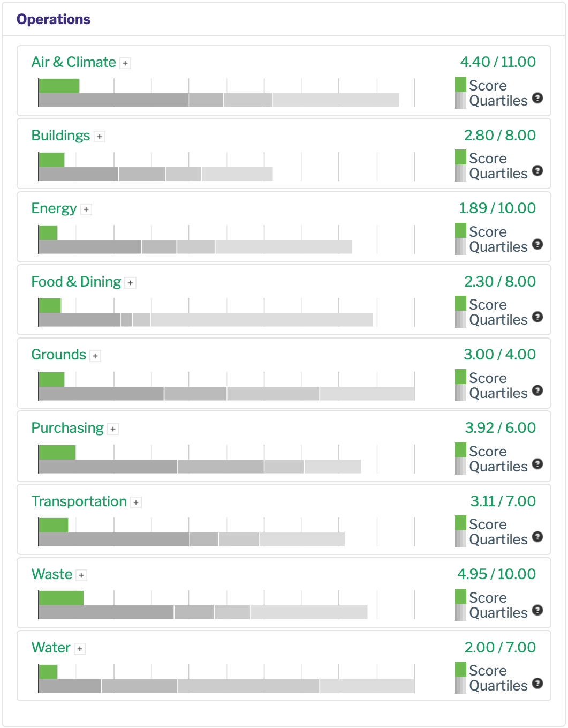Viewport: 568px width, 728px height.
Task: Click the green Score legend swatch for Air & Climate
Action: click(x=460, y=85)
